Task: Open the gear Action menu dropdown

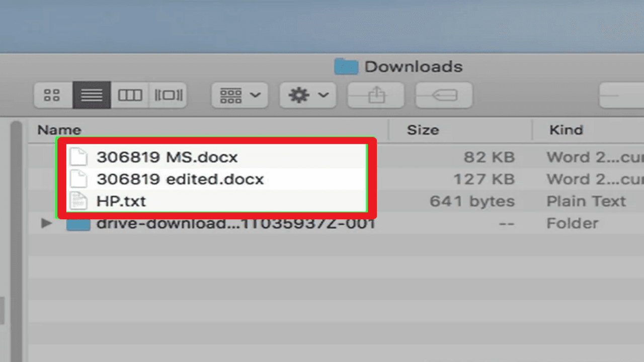Action: pyautogui.click(x=308, y=95)
